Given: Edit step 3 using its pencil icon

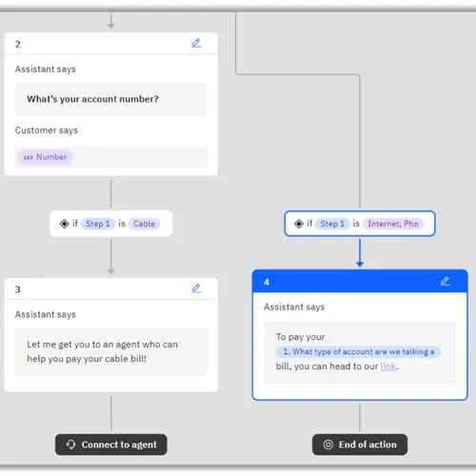Looking at the screenshot, I should coord(196,288).
